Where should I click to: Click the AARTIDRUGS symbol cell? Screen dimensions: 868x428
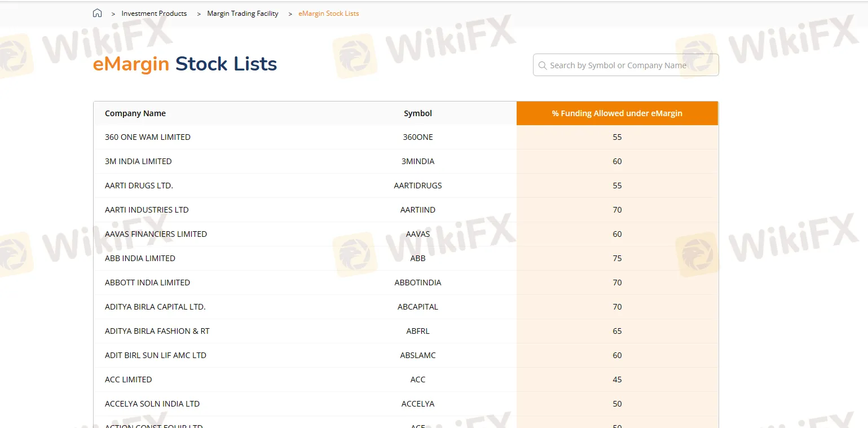pyautogui.click(x=417, y=186)
